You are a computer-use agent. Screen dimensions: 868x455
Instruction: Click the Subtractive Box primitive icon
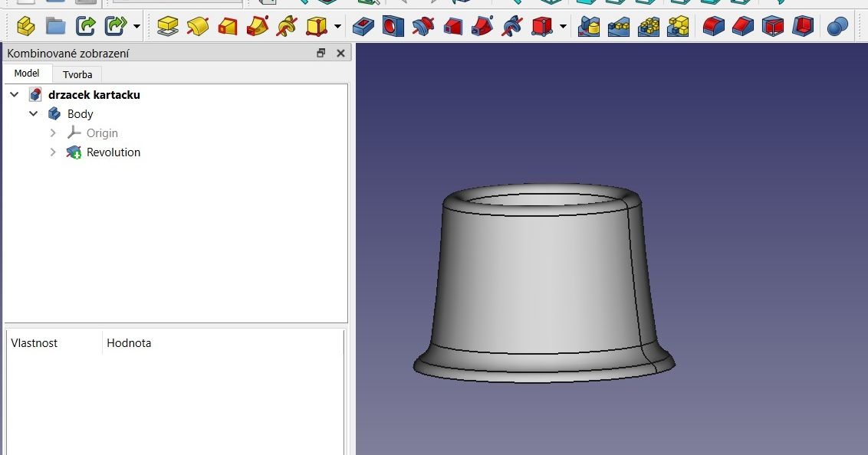tap(542, 26)
